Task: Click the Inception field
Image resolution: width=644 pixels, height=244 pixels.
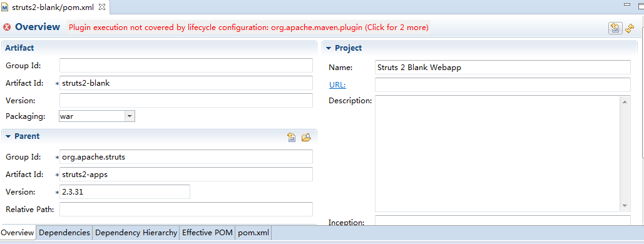Action: [503, 220]
